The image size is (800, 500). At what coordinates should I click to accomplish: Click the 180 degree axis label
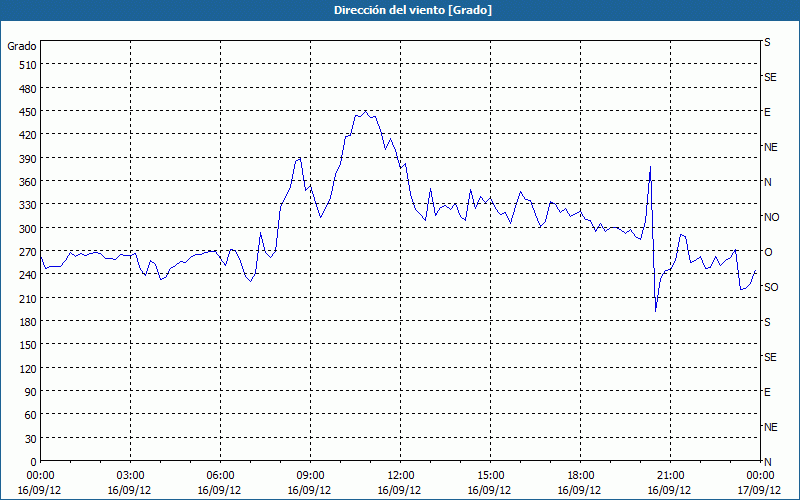[28, 322]
